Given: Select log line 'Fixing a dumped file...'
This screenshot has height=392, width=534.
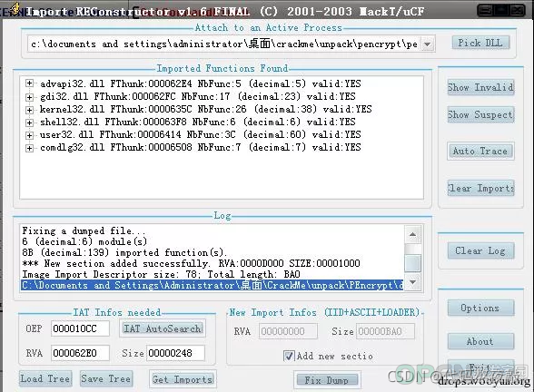Looking at the screenshot, I should point(84,230).
